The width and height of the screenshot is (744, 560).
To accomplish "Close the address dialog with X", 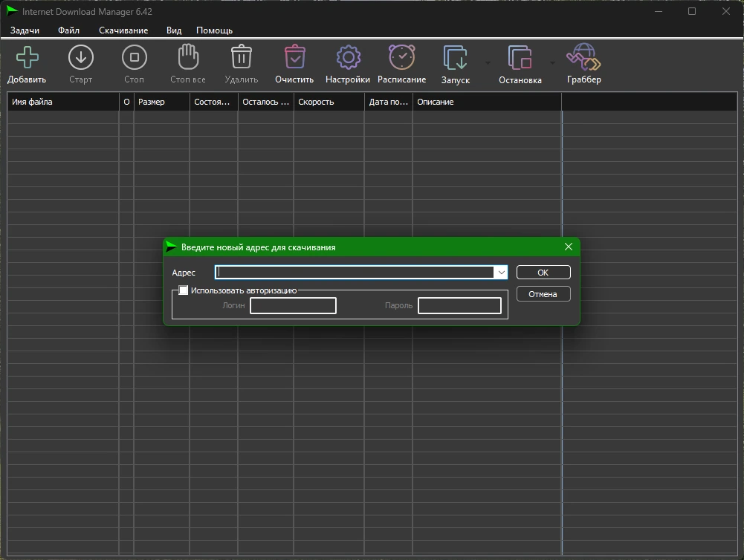I will click(x=569, y=247).
